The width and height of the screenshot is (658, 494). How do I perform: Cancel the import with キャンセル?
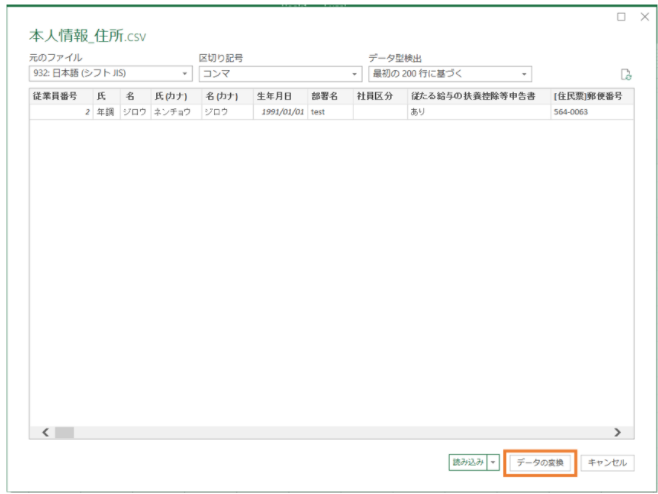[607, 462]
